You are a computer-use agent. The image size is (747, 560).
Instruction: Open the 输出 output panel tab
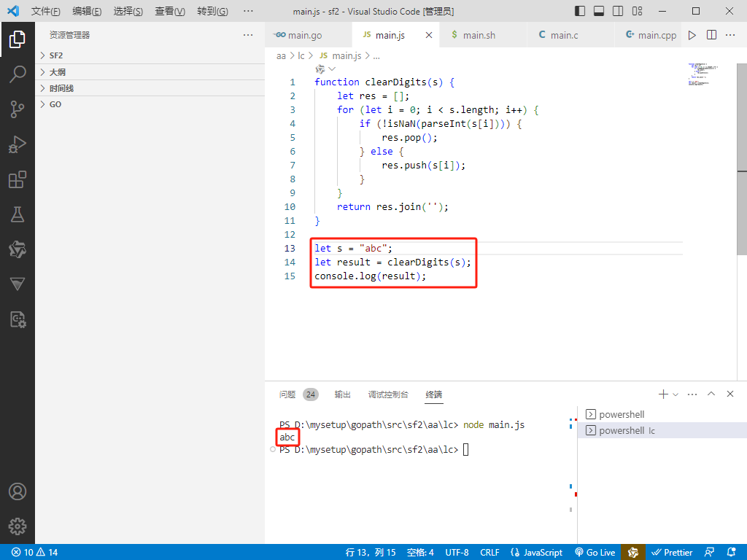click(x=342, y=394)
